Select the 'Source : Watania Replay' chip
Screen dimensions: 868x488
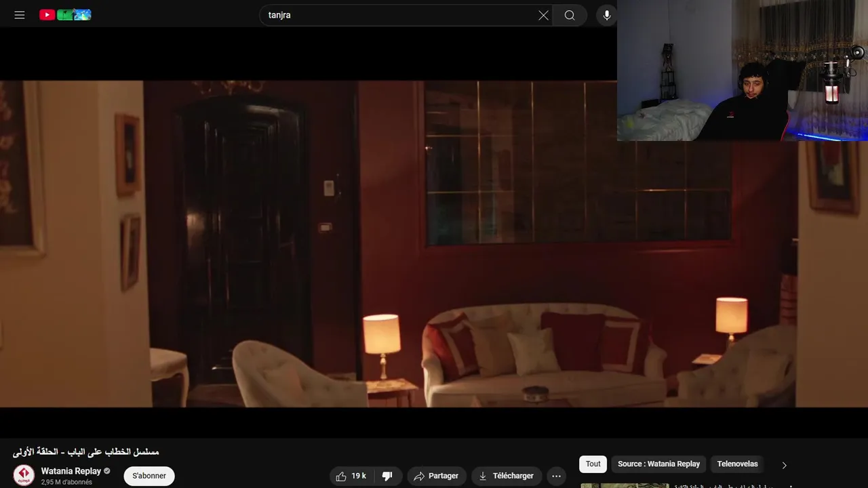tap(658, 464)
